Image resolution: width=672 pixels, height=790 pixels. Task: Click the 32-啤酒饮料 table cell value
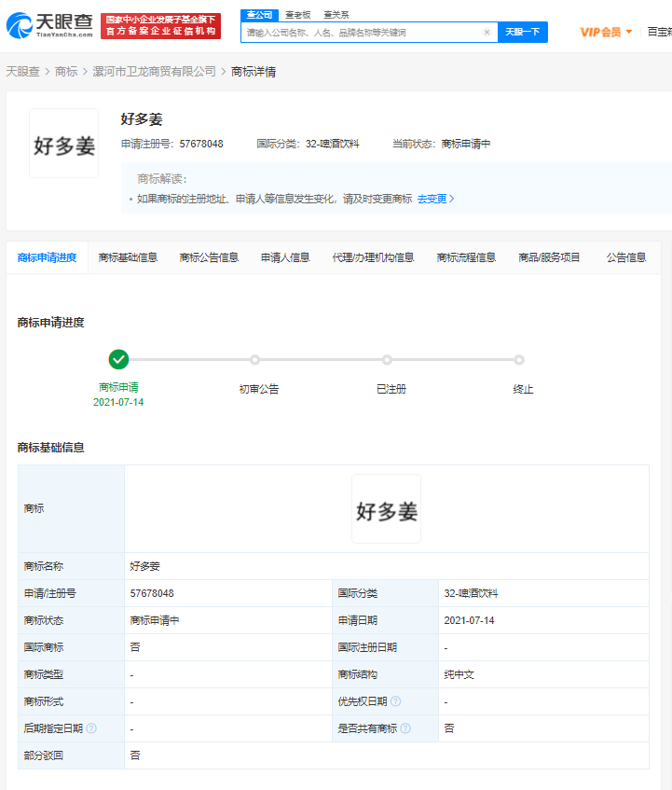pos(471,593)
